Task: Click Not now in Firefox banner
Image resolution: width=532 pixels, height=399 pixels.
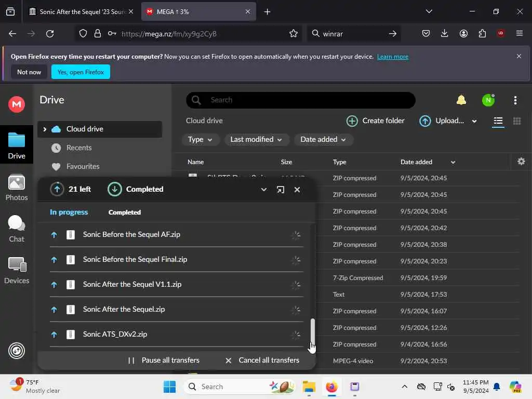Action: (29, 72)
